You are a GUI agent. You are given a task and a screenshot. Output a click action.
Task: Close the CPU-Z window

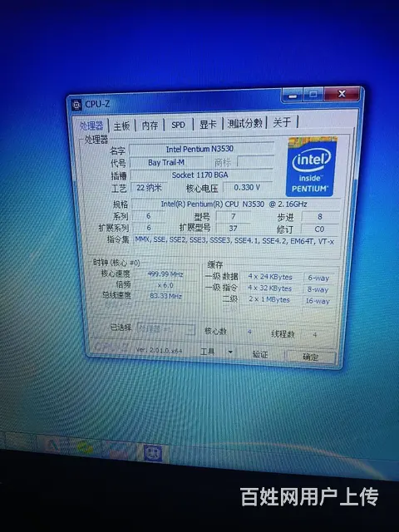pos(342,94)
